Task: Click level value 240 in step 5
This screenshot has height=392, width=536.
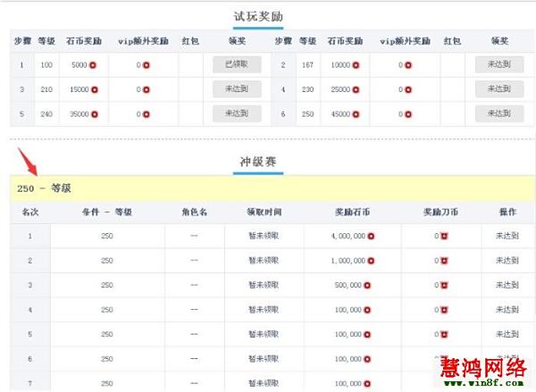Action: click(x=46, y=114)
